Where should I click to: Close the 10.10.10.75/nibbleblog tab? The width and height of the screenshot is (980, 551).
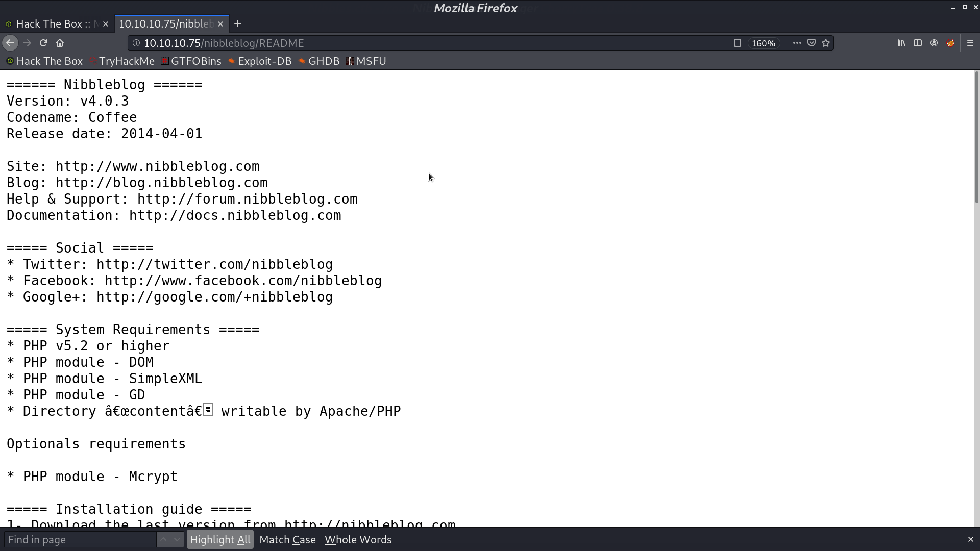coord(220,24)
